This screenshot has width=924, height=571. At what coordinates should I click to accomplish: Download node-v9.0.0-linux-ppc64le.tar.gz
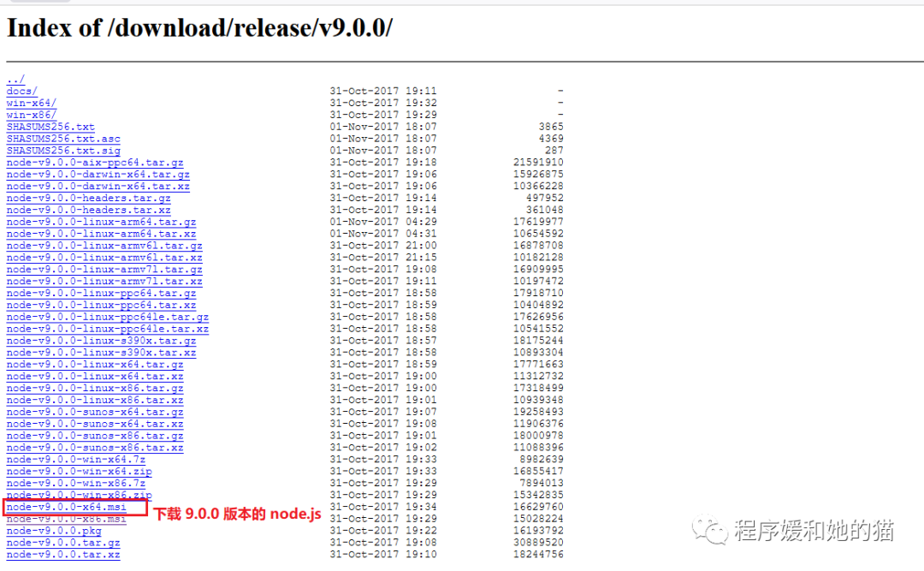pyautogui.click(x=107, y=317)
